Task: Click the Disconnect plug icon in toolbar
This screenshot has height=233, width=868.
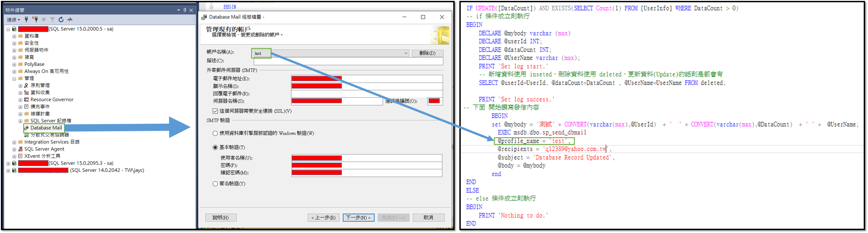Action: [35, 20]
